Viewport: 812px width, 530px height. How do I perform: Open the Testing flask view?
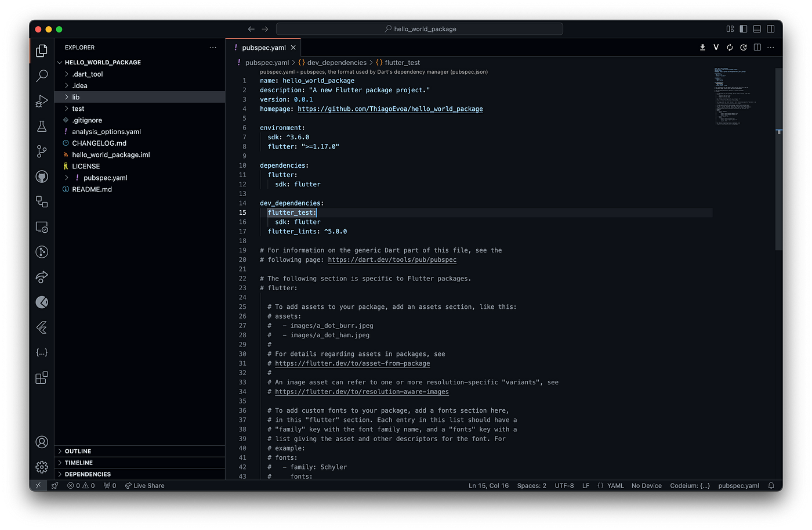tap(42, 126)
